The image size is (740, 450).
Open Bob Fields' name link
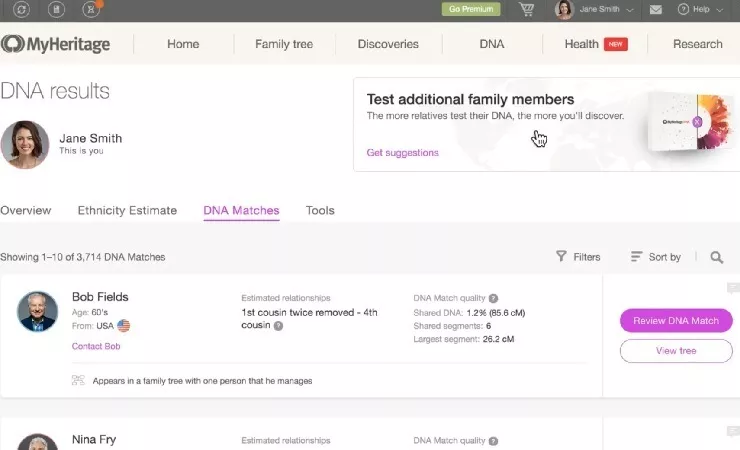[100, 297]
